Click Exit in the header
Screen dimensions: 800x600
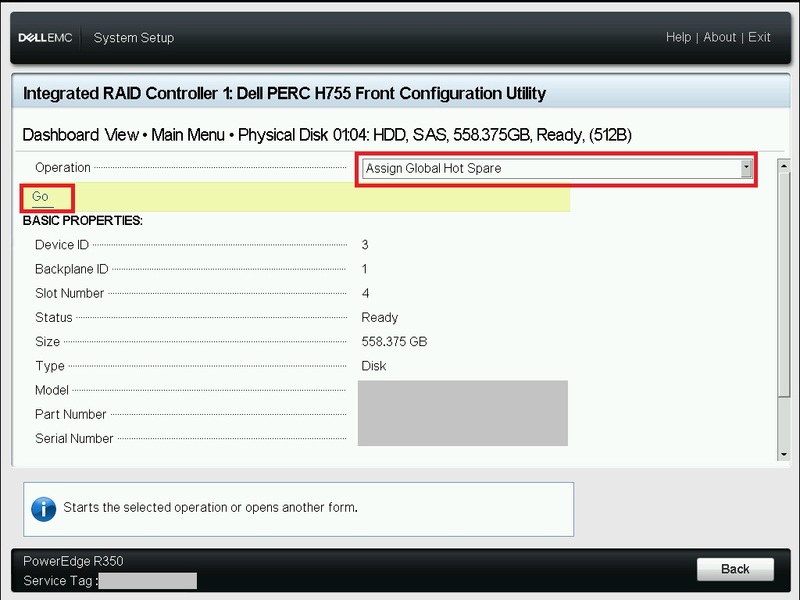click(759, 37)
